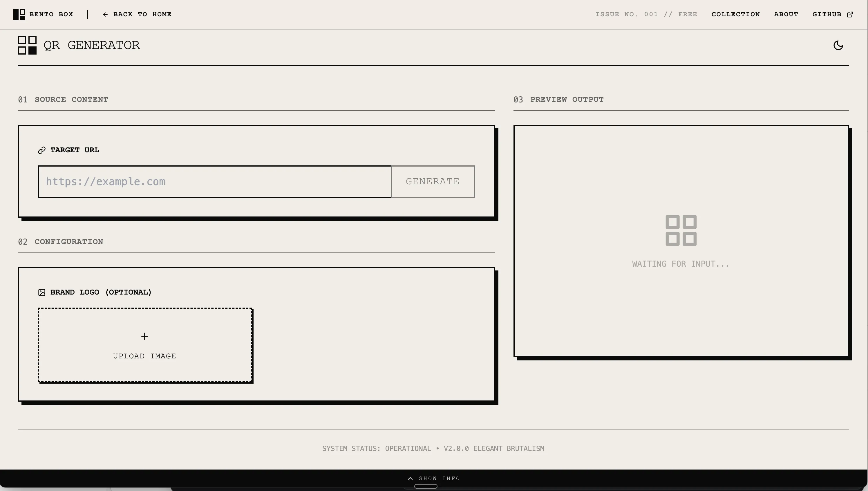This screenshot has width=868, height=491.
Task: Click the Target URL link icon
Action: 42,150
